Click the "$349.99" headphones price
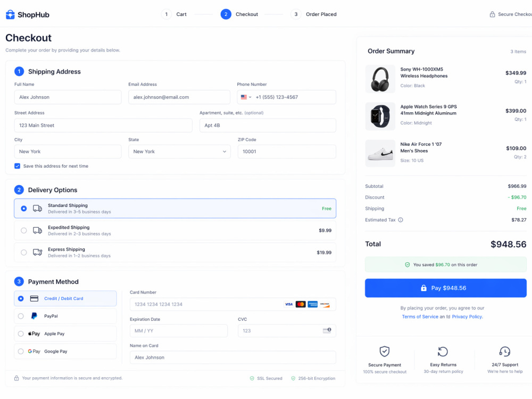The height and width of the screenshot is (399, 532). (516, 73)
